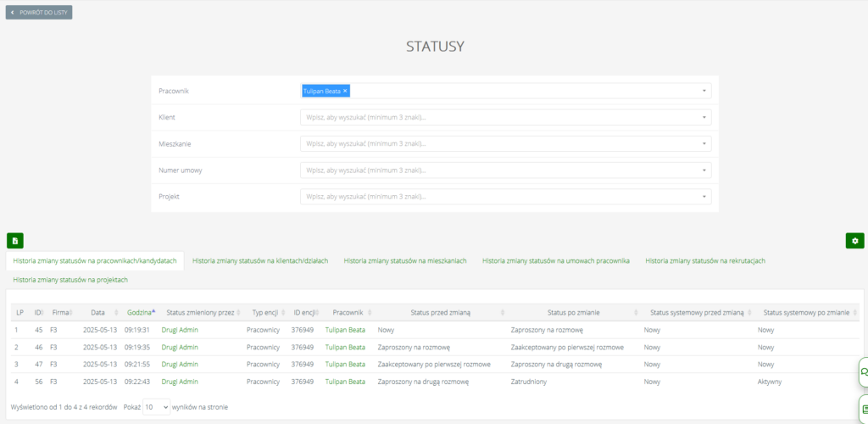
Task: Open the chat widget icon on right edge
Action: coord(864,371)
